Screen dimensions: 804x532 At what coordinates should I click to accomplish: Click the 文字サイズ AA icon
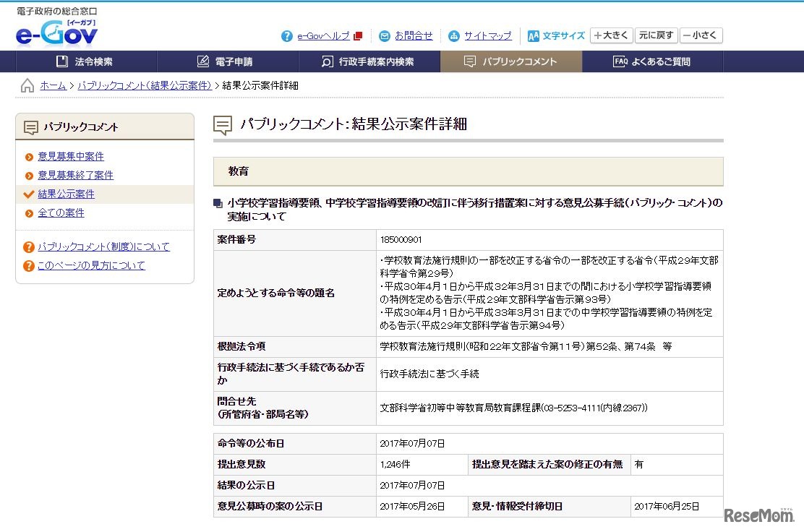[534, 36]
